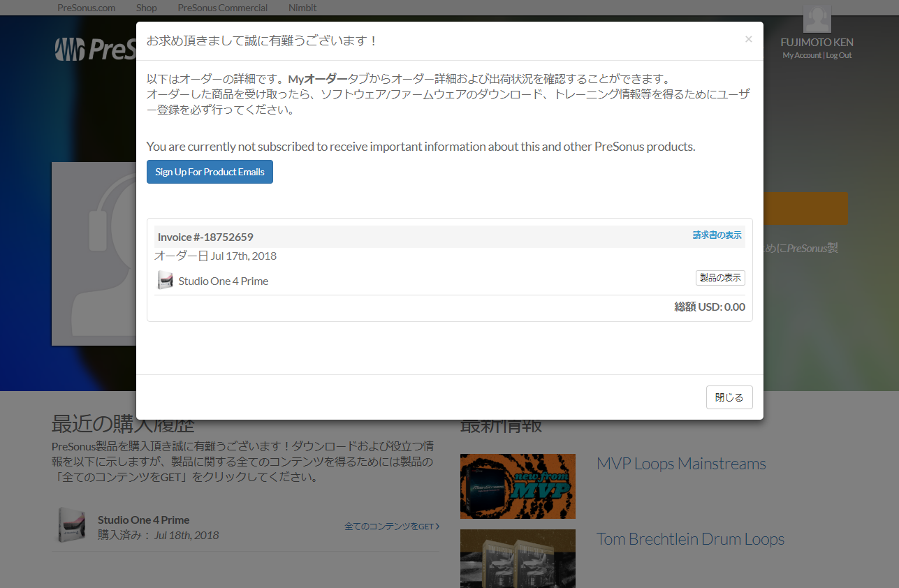Screen dimensions: 899x588
Task: Select order date Jul 17th, 2018
Action: 215,256
